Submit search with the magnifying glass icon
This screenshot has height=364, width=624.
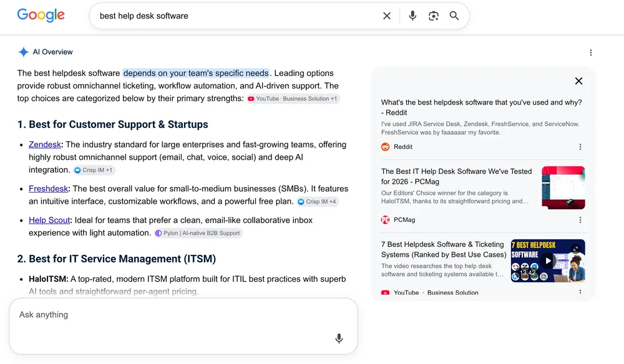click(454, 16)
